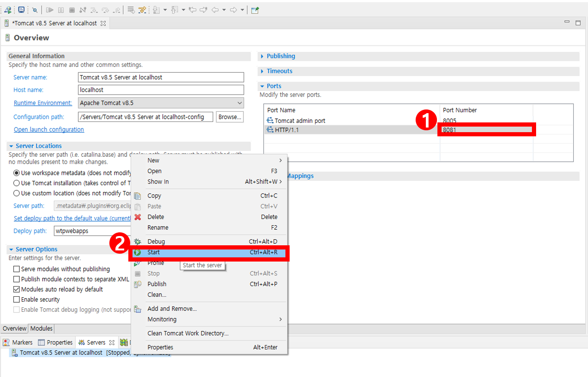Open the Forward history dropdown arrow
Viewport: 588px width, 377px height.
(242, 10)
